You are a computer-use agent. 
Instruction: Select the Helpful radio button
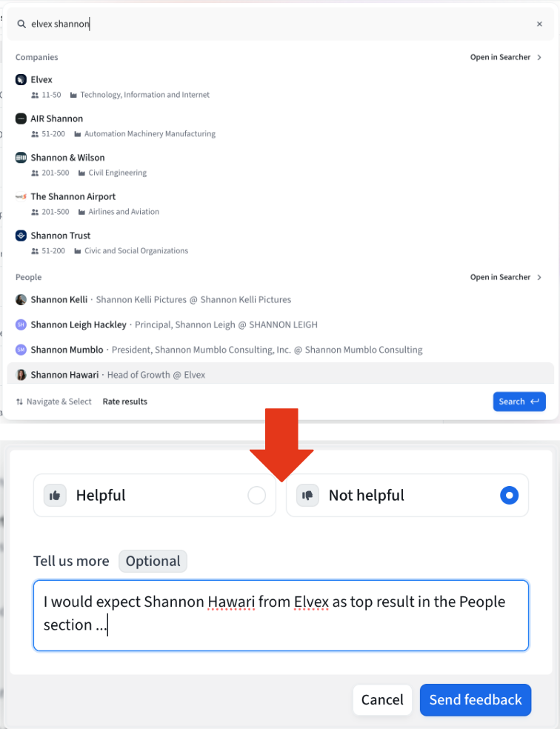(x=256, y=496)
